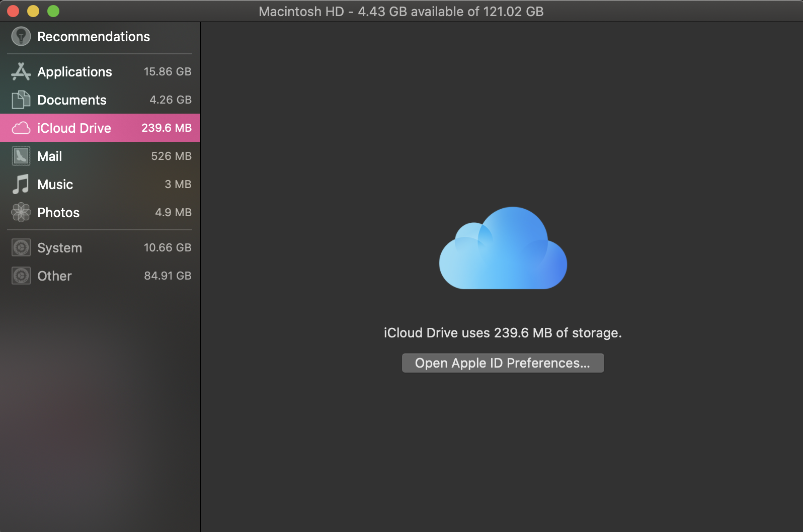Select the Other label in sidebar
Image resolution: width=803 pixels, height=532 pixels.
coord(54,276)
